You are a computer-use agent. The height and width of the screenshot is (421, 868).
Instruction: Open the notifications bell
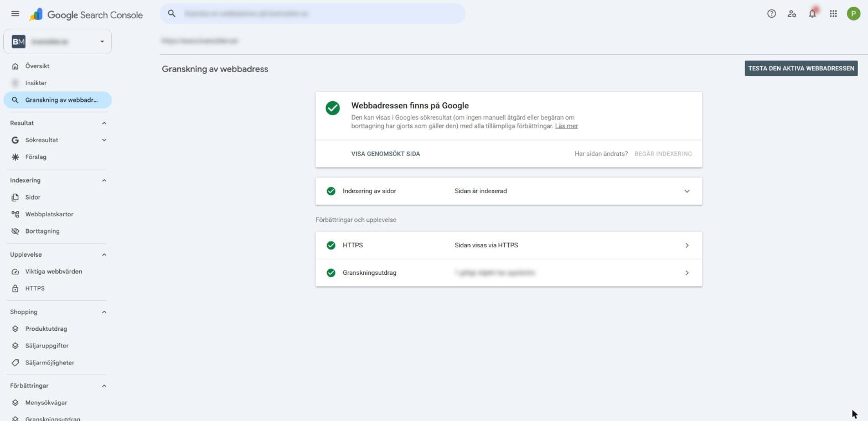coord(812,14)
